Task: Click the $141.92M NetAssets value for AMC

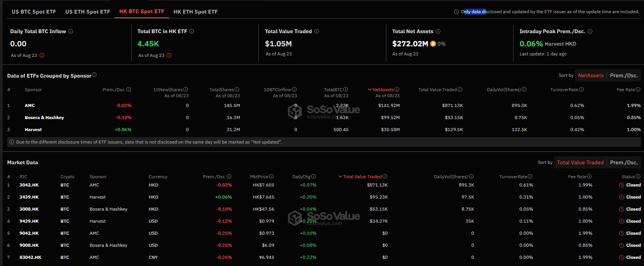Action: (389, 105)
